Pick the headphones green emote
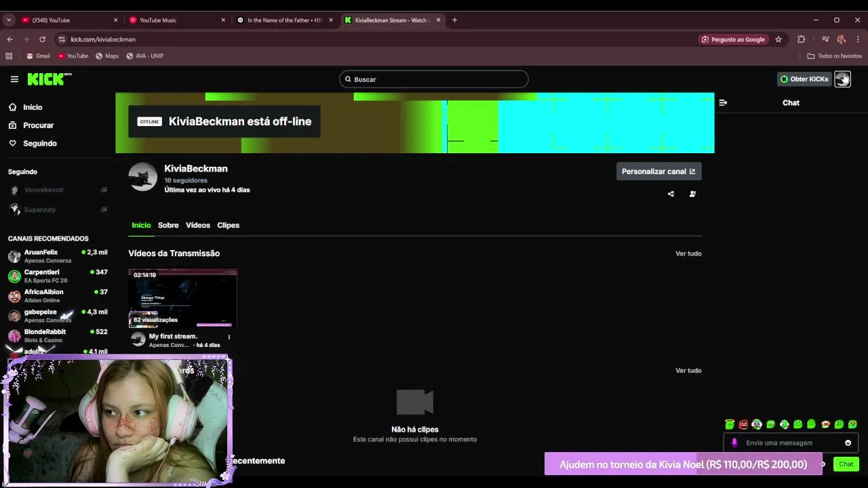This screenshot has height=488, width=868. [757, 424]
